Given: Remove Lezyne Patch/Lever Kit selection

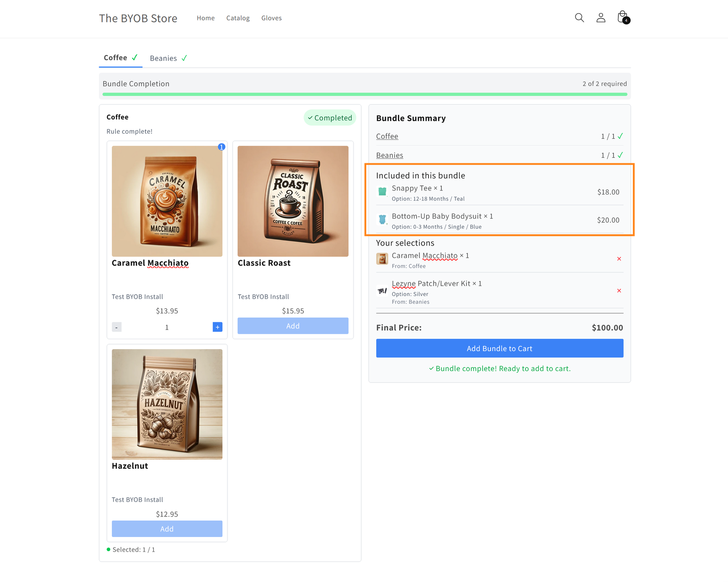Looking at the screenshot, I should (x=619, y=291).
